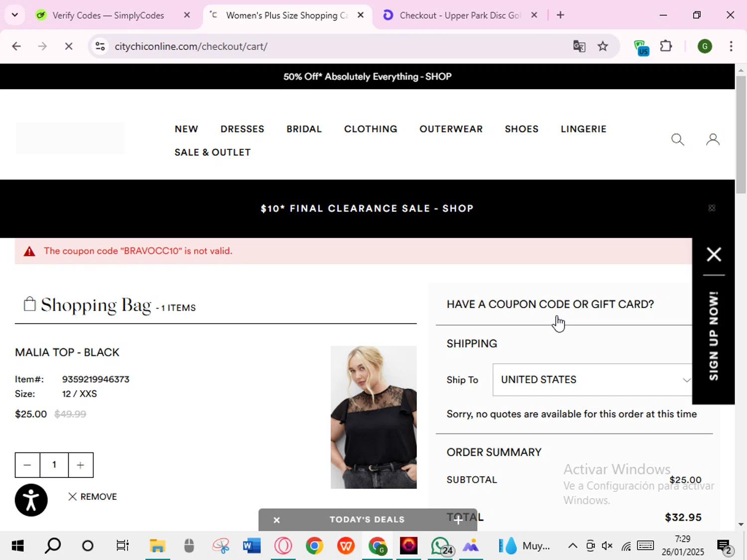
Task: Click the MALIA TOP - BLACK product name
Action: pyautogui.click(x=67, y=352)
